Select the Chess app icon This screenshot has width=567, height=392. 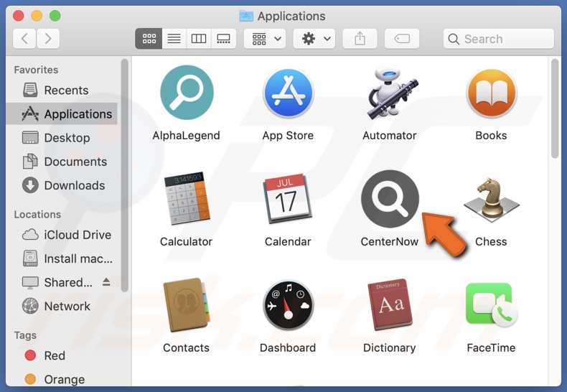tap(491, 200)
